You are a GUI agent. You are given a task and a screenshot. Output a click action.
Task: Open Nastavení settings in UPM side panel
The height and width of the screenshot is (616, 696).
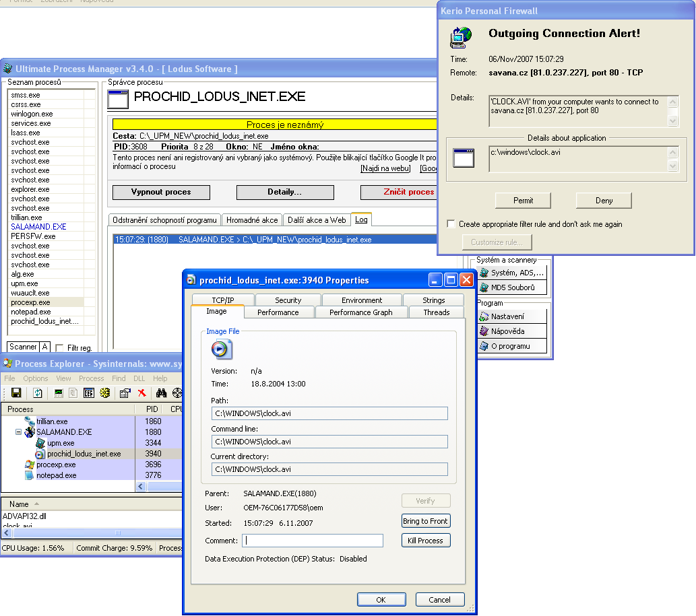(512, 316)
